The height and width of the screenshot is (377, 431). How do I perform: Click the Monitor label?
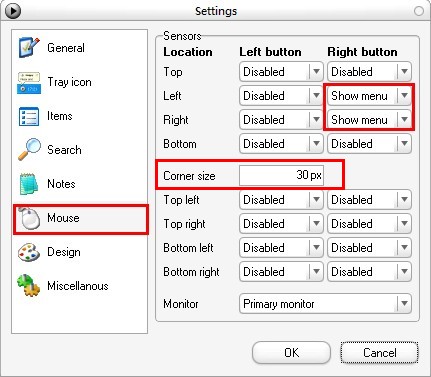[181, 304]
